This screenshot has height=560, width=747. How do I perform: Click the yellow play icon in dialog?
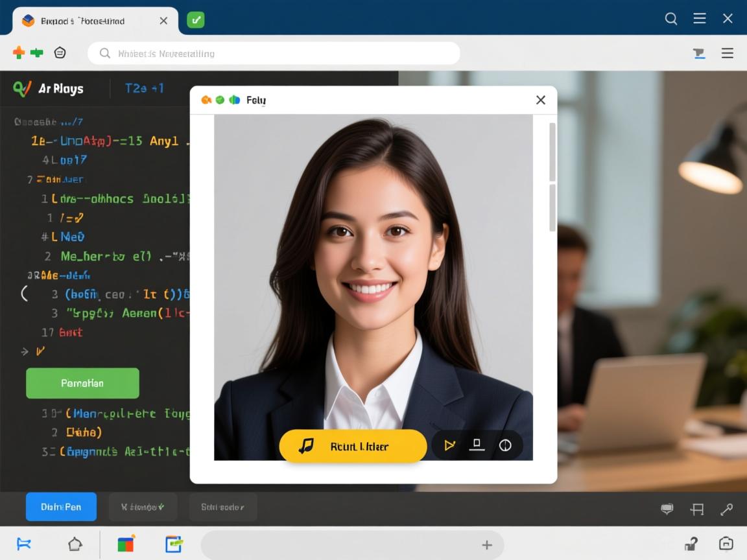pos(449,445)
